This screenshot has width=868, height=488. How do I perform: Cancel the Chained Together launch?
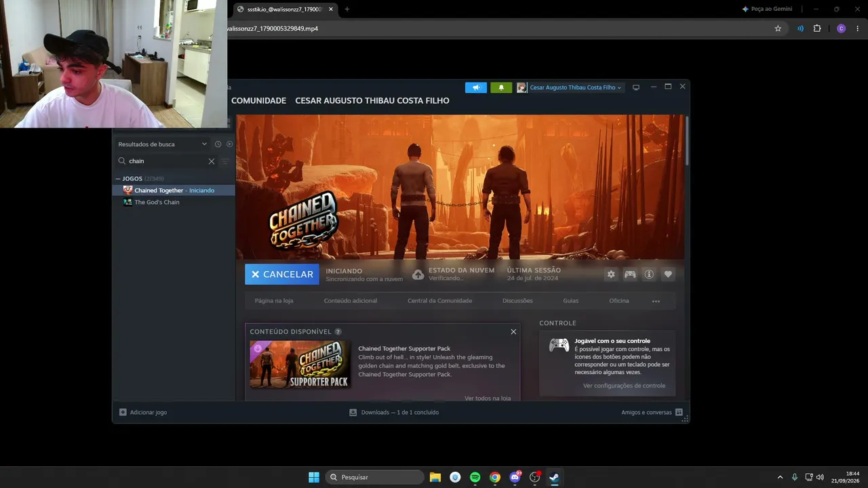pyautogui.click(x=282, y=274)
